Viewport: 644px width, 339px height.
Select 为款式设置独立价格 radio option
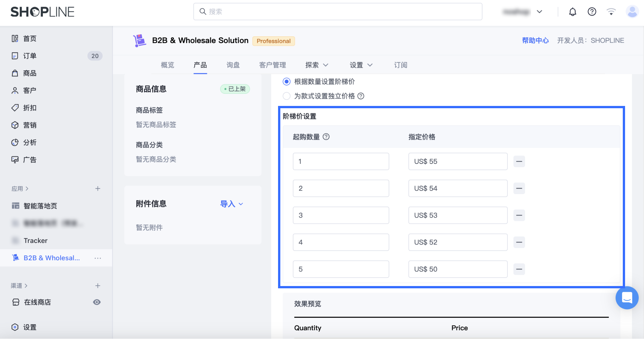[x=287, y=96]
